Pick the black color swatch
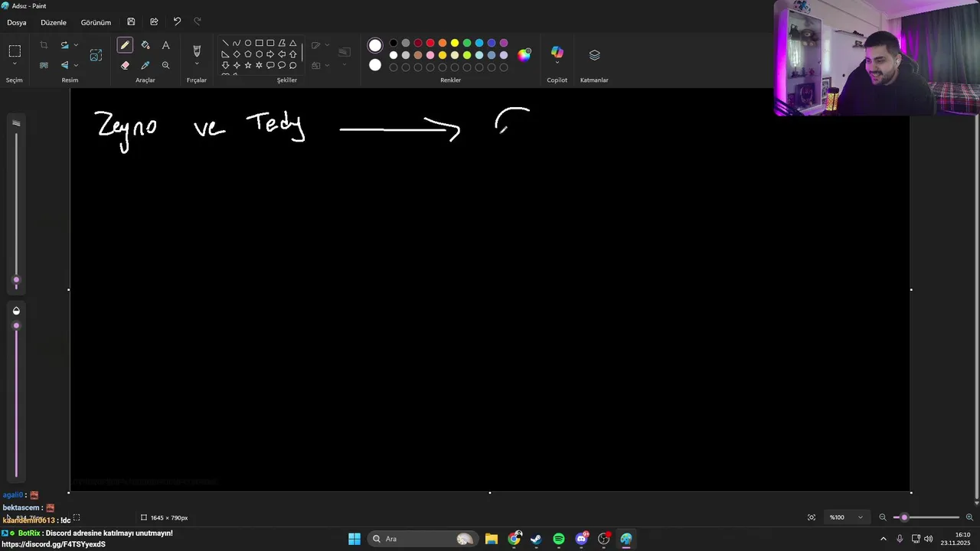Image resolution: width=980 pixels, height=551 pixels. 394,43
